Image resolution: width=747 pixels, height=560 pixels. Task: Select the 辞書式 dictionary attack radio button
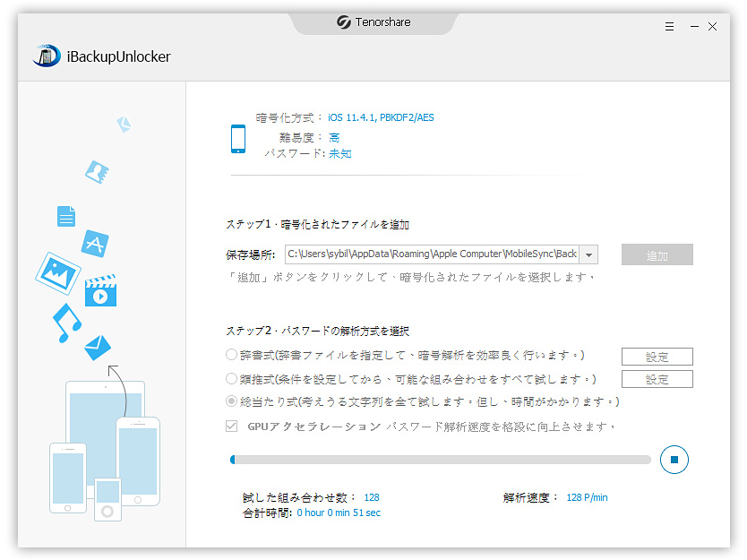[231, 355]
